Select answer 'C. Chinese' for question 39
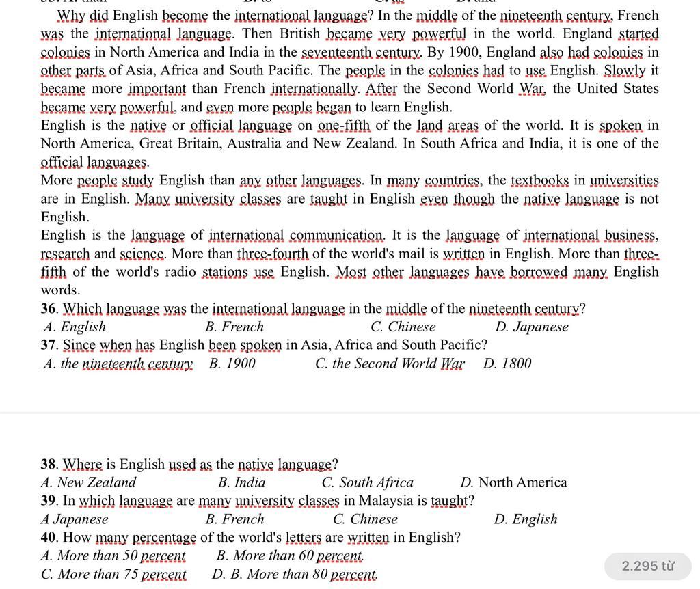The width and height of the screenshot is (700, 589). click(365, 519)
